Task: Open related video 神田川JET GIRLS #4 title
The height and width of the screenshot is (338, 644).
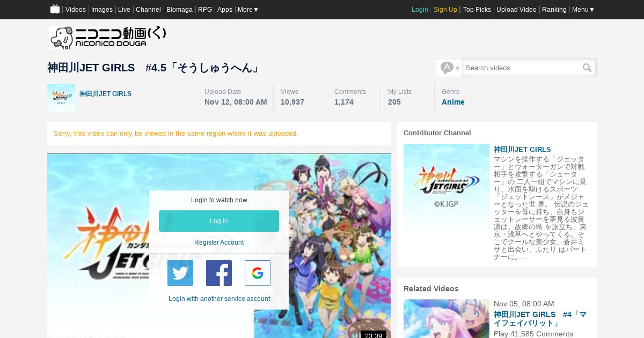Action: (x=540, y=319)
